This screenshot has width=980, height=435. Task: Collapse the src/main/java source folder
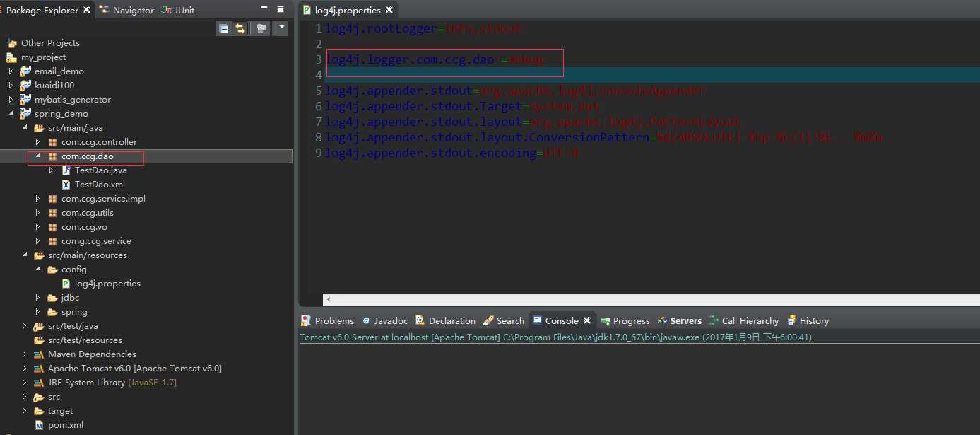point(25,127)
